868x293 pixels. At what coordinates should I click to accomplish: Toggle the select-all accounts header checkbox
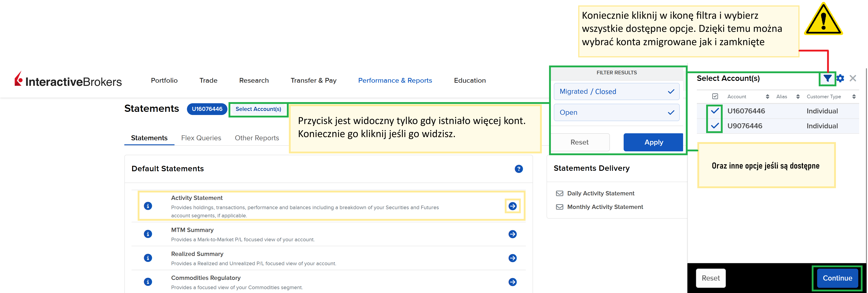pyautogui.click(x=715, y=96)
